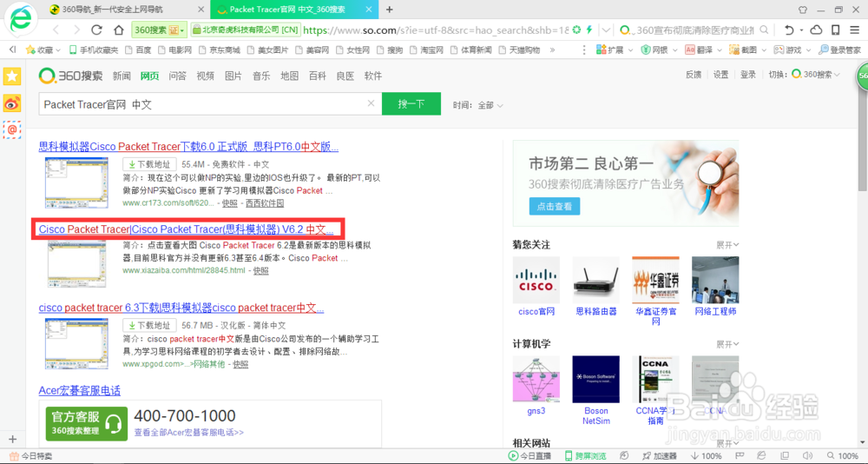This screenshot has width=868, height=464.
Task: Open the cisco packet tracer 6.3 result
Action: [x=181, y=308]
